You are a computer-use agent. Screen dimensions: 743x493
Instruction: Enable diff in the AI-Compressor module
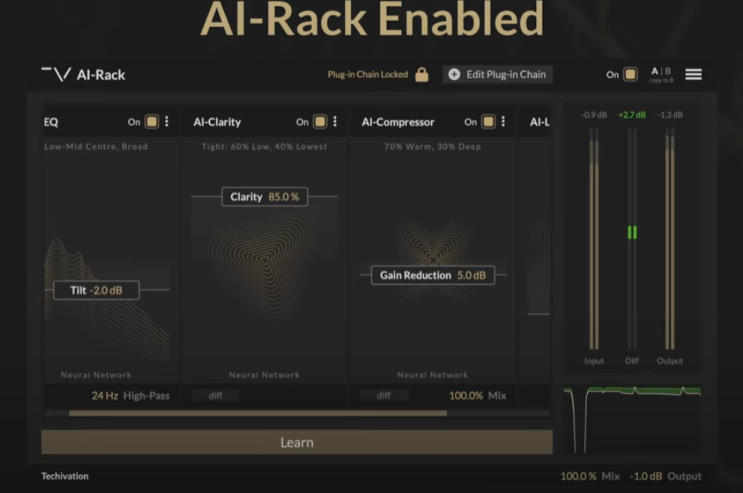pos(384,395)
